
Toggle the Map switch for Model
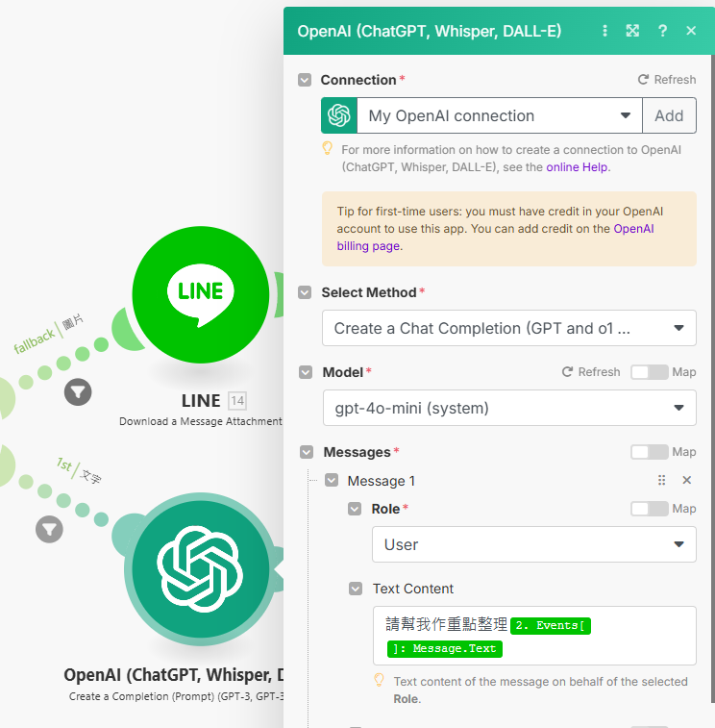[649, 372]
